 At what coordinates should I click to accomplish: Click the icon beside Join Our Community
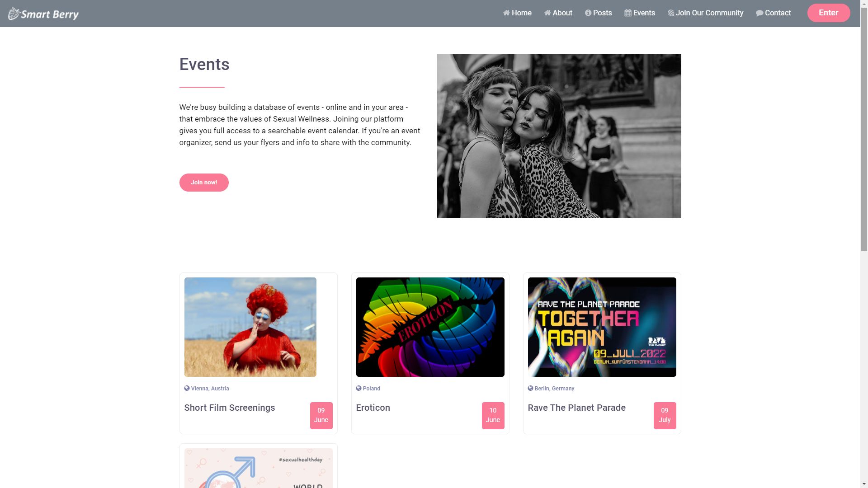tap(671, 13)
